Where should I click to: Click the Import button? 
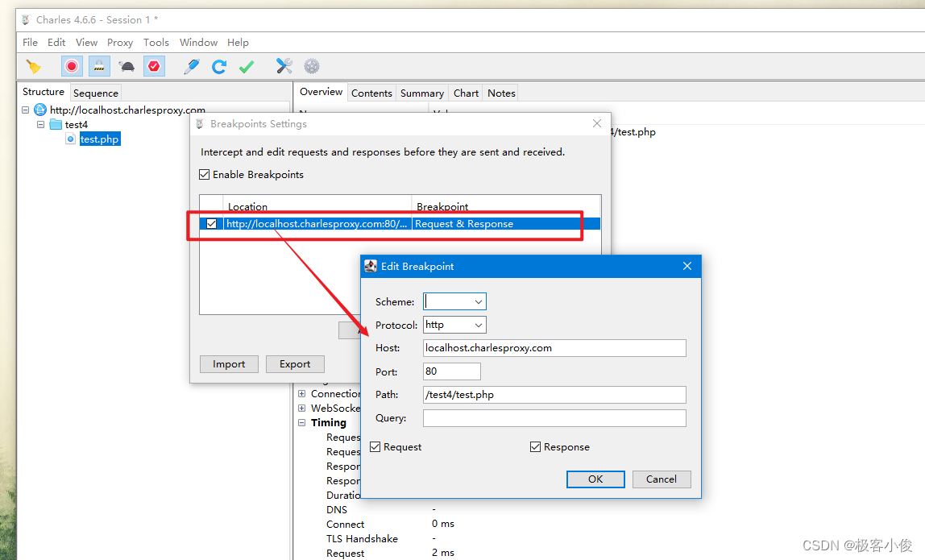229,364
